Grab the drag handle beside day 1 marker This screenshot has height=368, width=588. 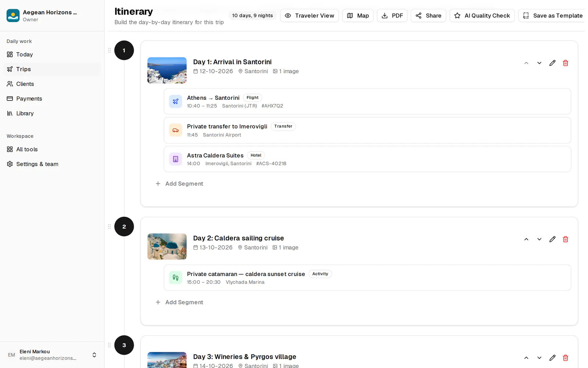pyautogui.click(x=109, y=50)
